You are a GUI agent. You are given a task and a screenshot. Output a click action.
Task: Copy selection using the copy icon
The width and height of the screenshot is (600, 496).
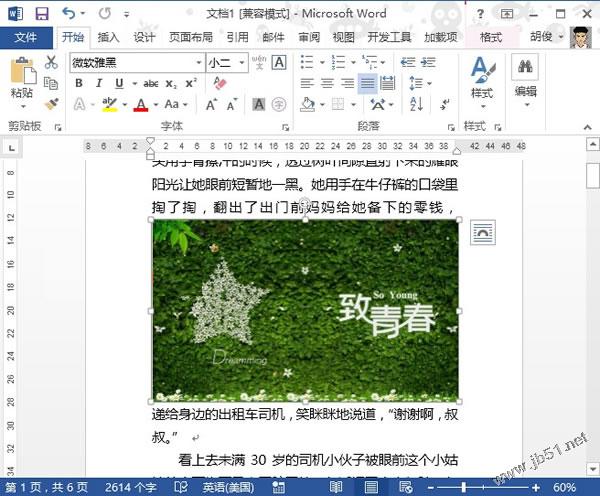coord(51,83)
